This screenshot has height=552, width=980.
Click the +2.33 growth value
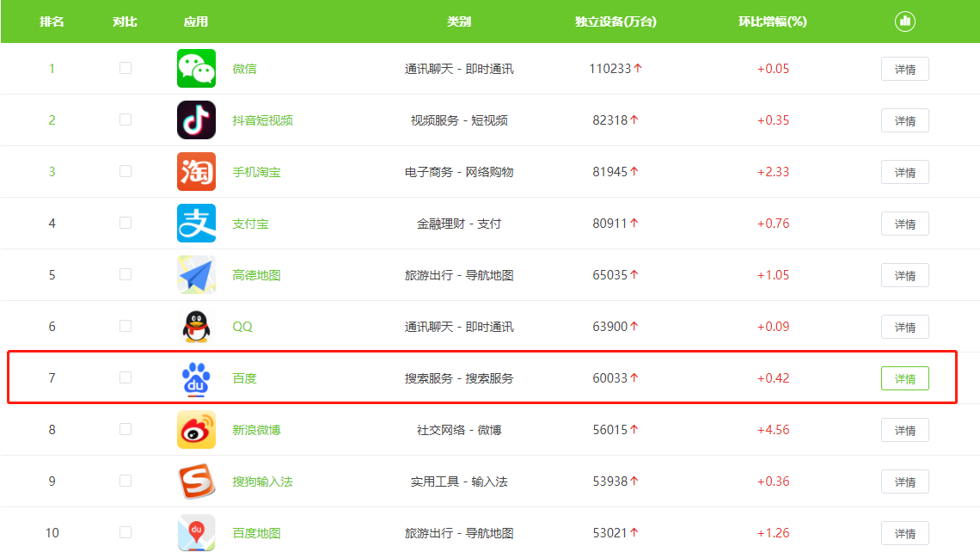[773, 172]
